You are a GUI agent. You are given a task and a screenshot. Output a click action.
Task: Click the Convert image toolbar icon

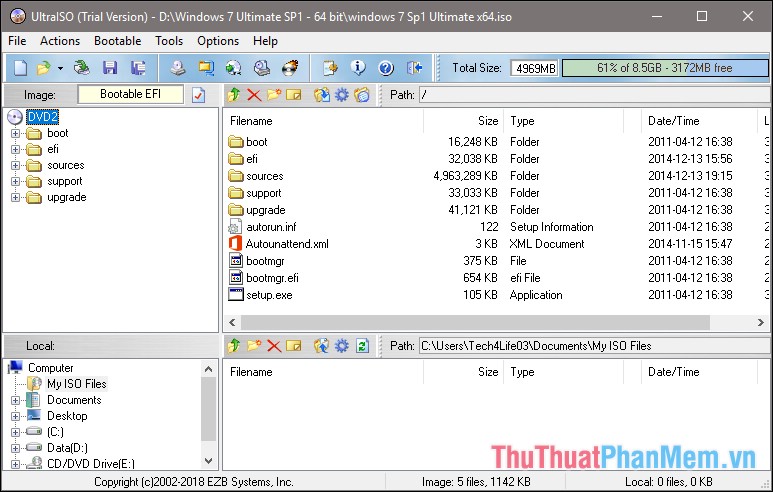pos(206,68)
